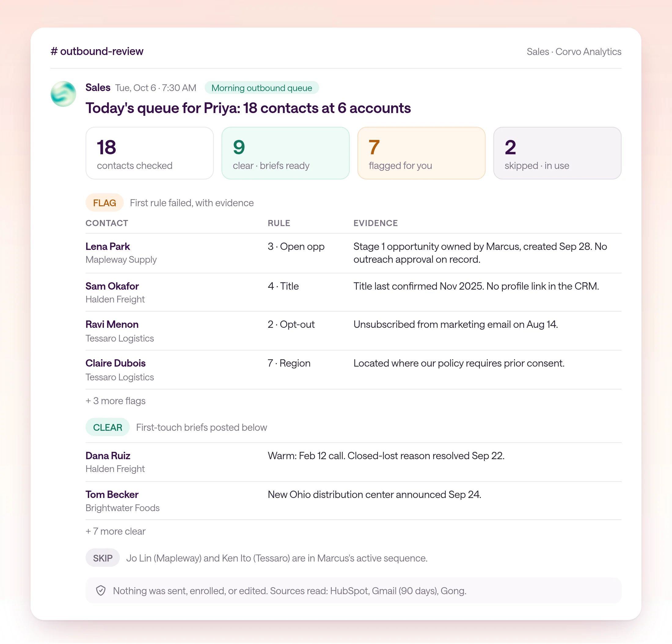This screenshot has width=672, height=644.
Task: Select the Morning outbound queue tag
Action: click(x=261, y=88)
